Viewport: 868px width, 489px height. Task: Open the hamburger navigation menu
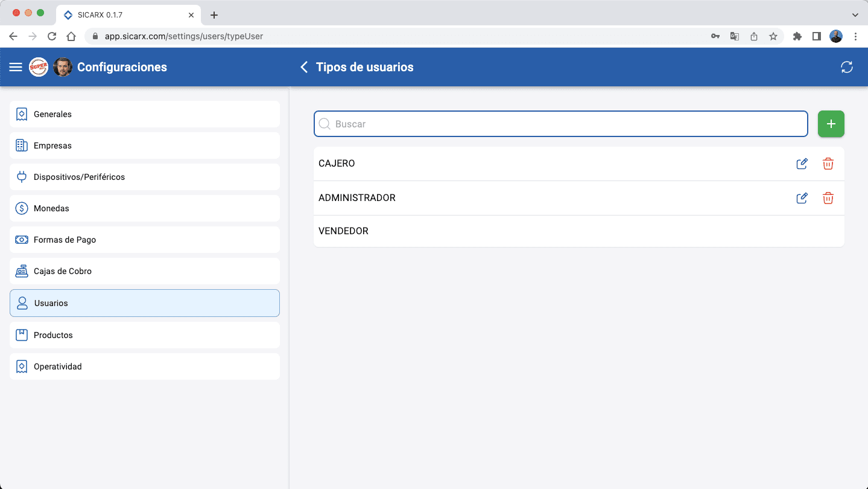(16, 67)
